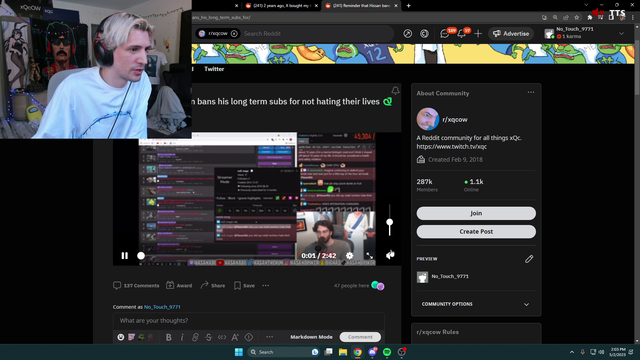Open Reddit chat messages icon
640x360 pixels.
(x=445, y=34)
